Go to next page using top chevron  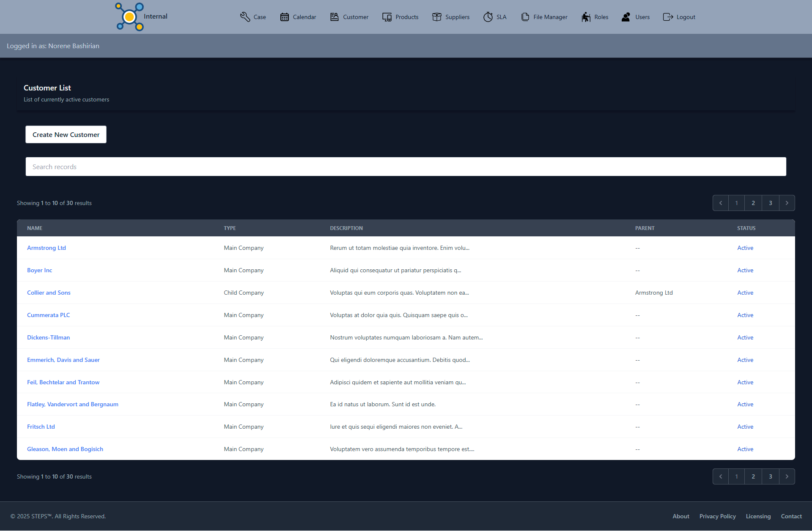[787, 203]
